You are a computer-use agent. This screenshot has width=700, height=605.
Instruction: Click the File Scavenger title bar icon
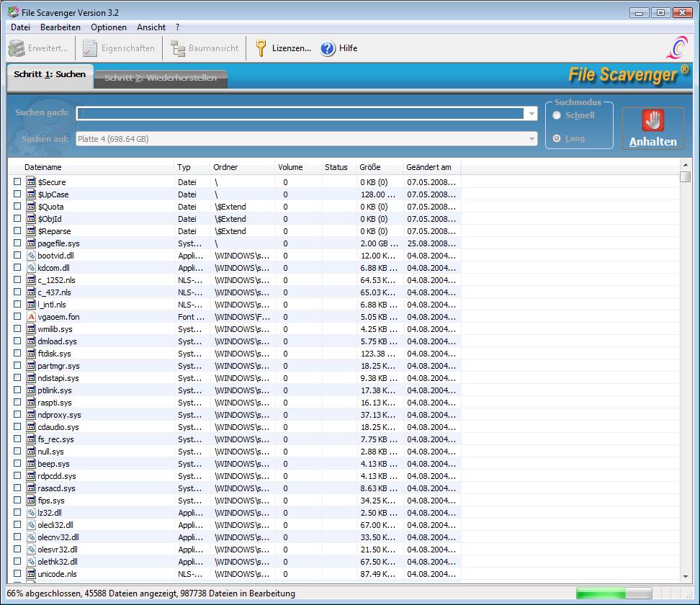(13, 12)
